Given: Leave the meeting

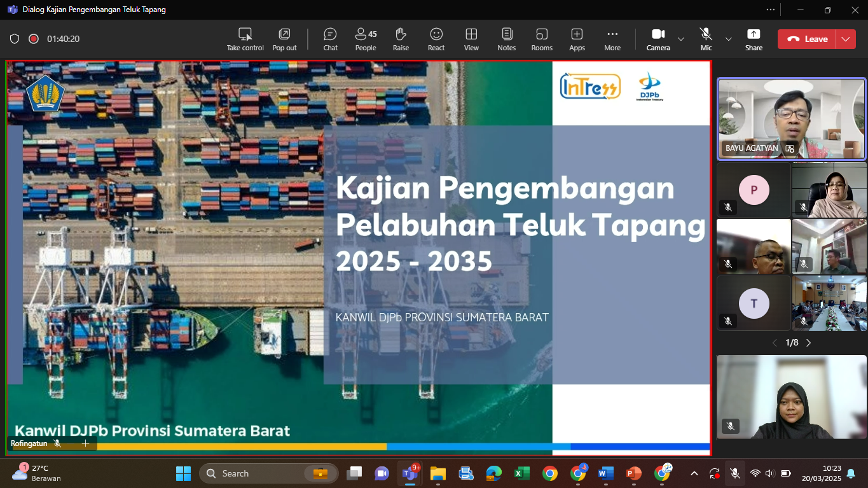Looking at the screenshot, I should (x=806, y=39).
